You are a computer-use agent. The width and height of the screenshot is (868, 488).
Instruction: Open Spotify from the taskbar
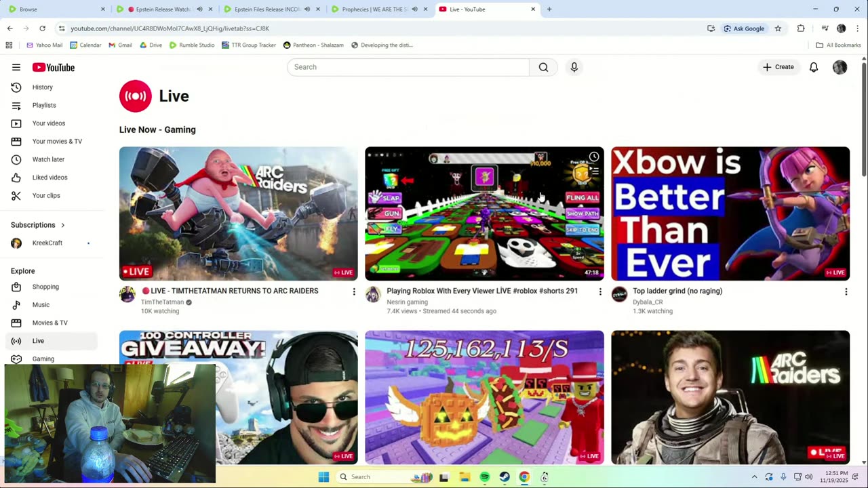484,477
